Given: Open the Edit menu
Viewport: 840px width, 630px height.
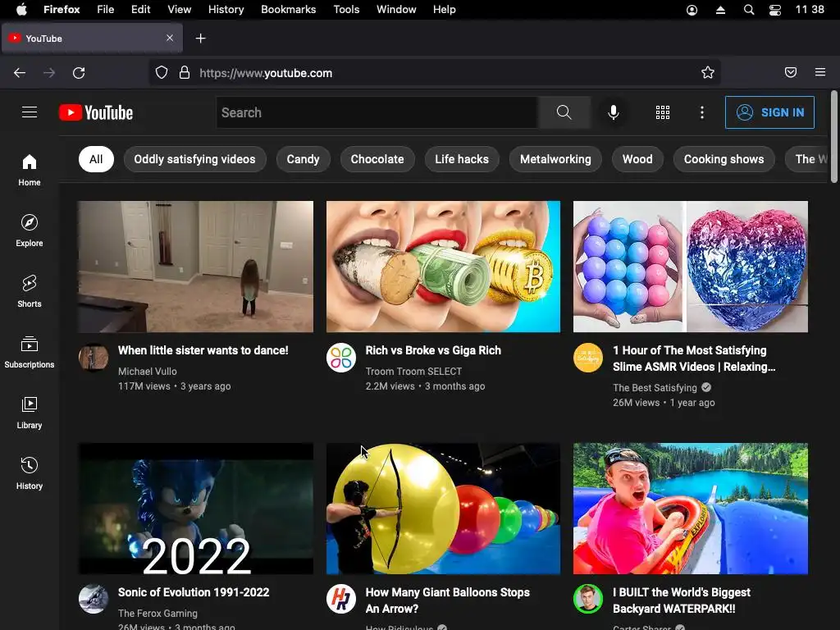Looking at the screenshot, I should point(140,10).
